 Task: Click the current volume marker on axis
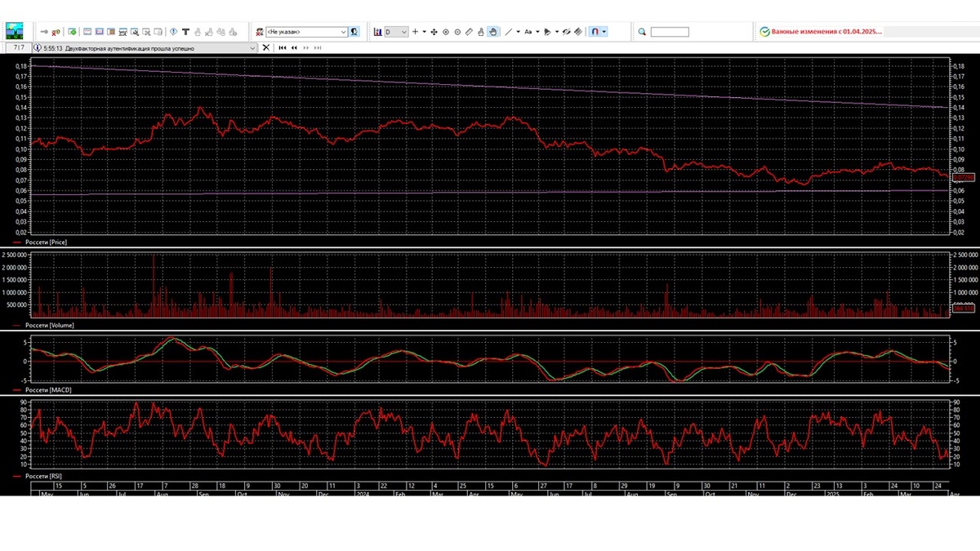point(963,309)
